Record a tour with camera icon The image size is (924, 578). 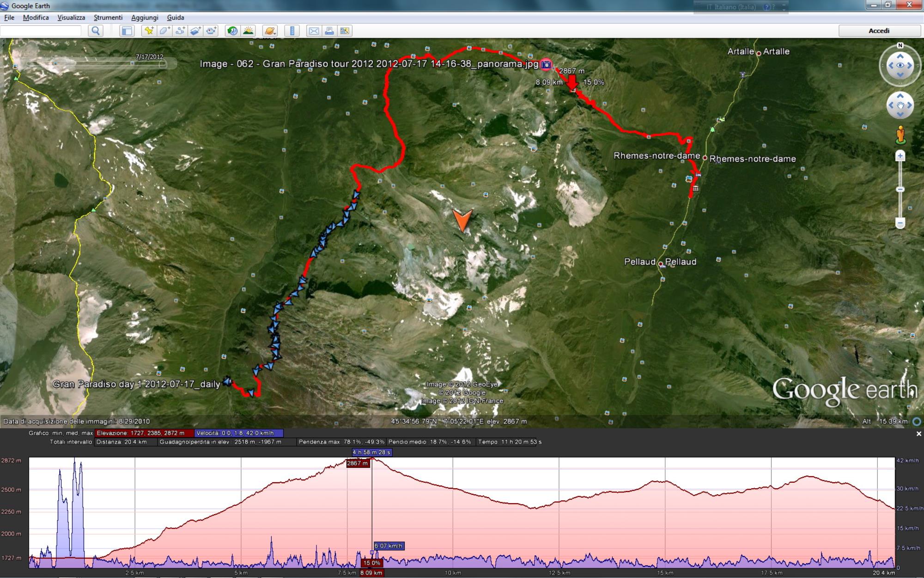coord(212,31)
